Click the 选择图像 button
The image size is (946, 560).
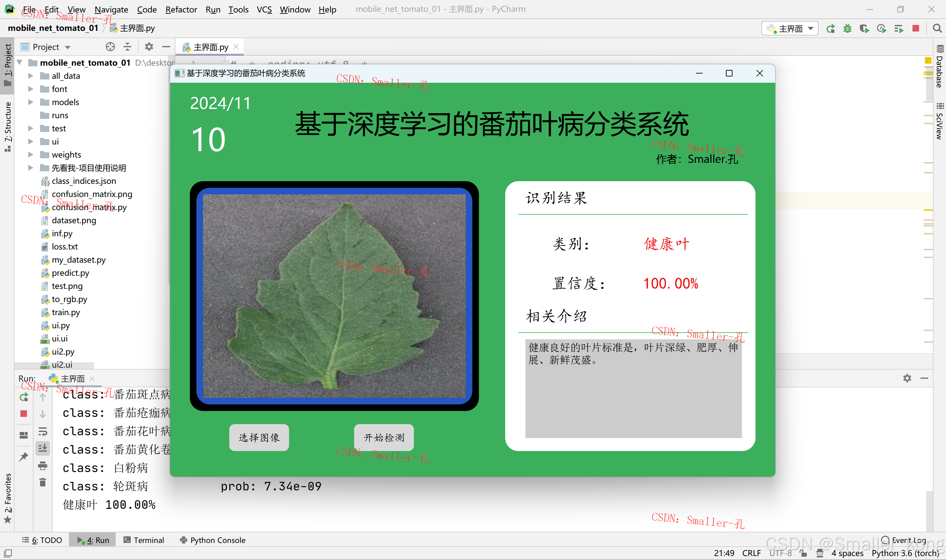tap(259, 437)
